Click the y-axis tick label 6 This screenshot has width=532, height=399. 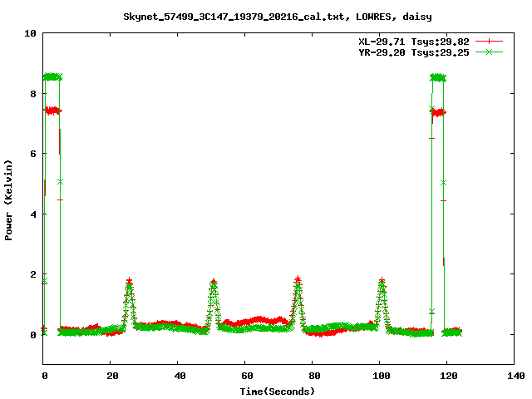tap(33, 154)
